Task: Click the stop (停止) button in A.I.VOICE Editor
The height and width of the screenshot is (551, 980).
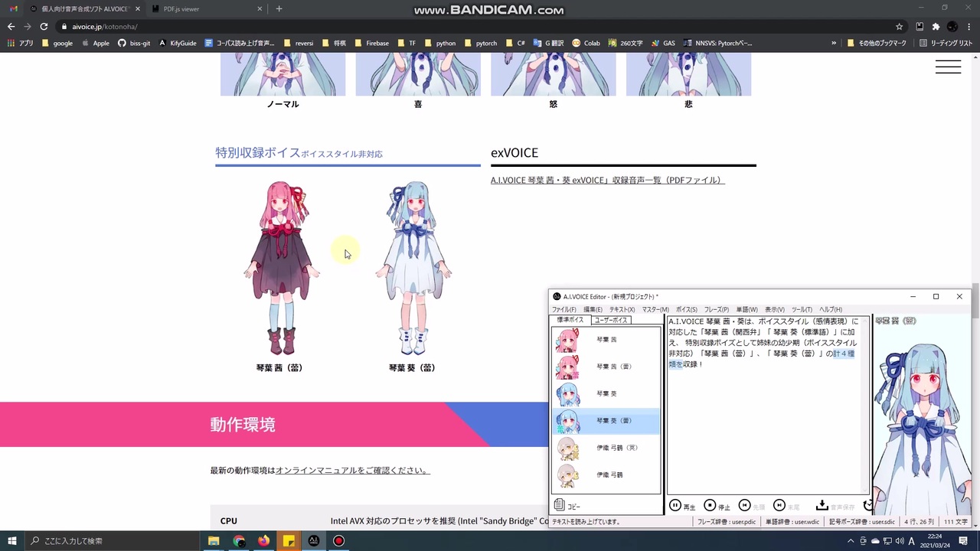Action: (717, 506)
